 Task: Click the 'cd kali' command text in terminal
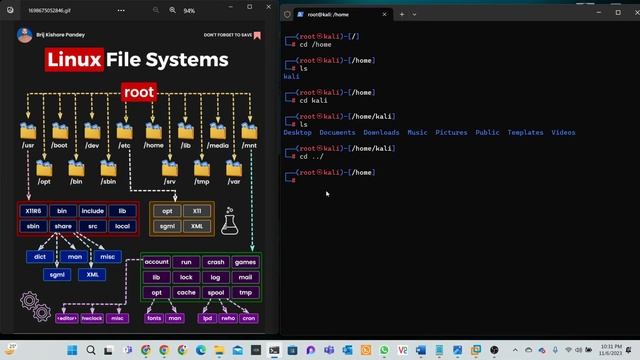[x=313, y=100]
